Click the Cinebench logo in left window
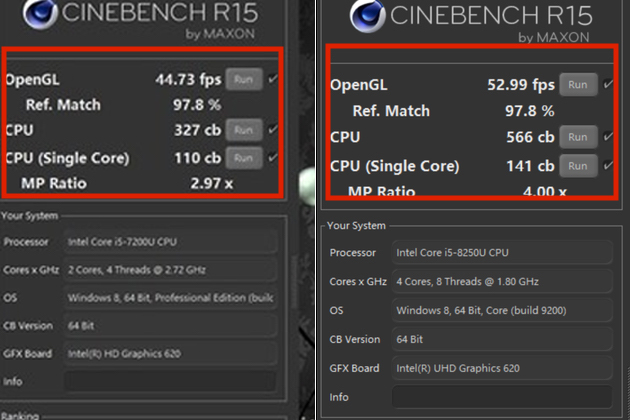Viewport: 630px width, 420px height. pyautogui.click(x=40, y=14)
